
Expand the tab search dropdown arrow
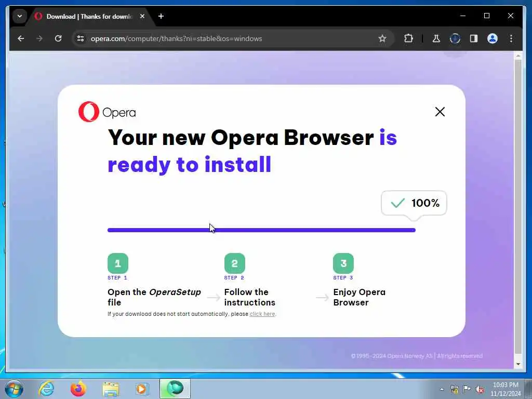(20, 16)
